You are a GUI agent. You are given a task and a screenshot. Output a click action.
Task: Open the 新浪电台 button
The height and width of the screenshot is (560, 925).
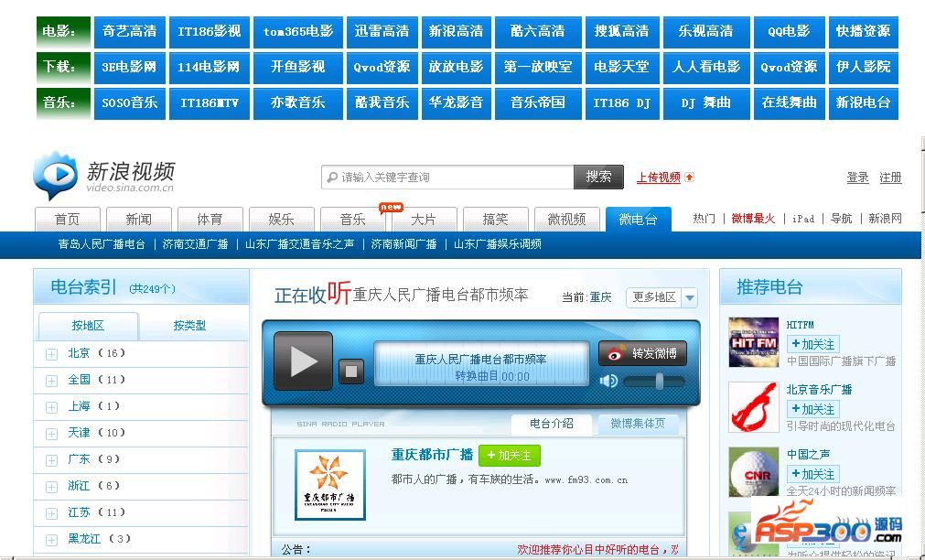click(x=864, y=103)
